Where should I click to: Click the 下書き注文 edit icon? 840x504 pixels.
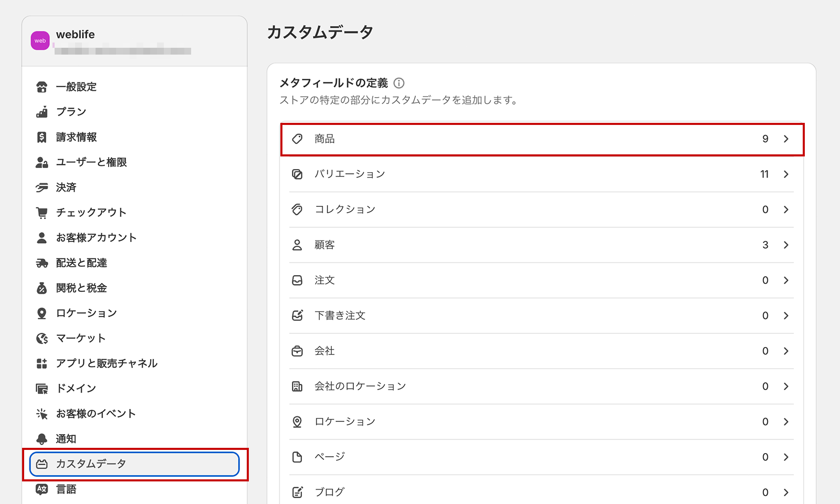coord(297,316)
